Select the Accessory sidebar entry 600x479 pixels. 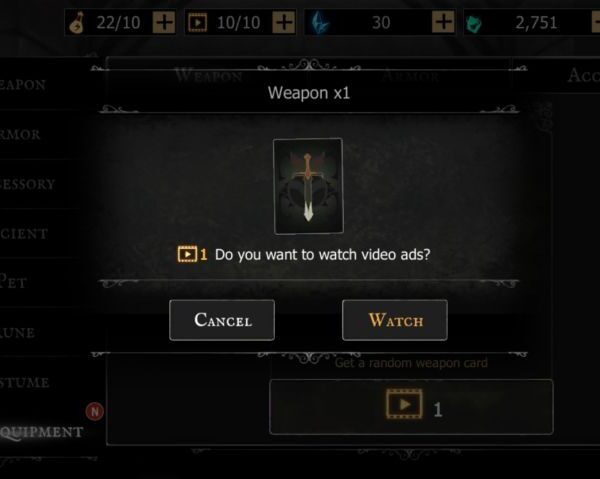[28, 184]
